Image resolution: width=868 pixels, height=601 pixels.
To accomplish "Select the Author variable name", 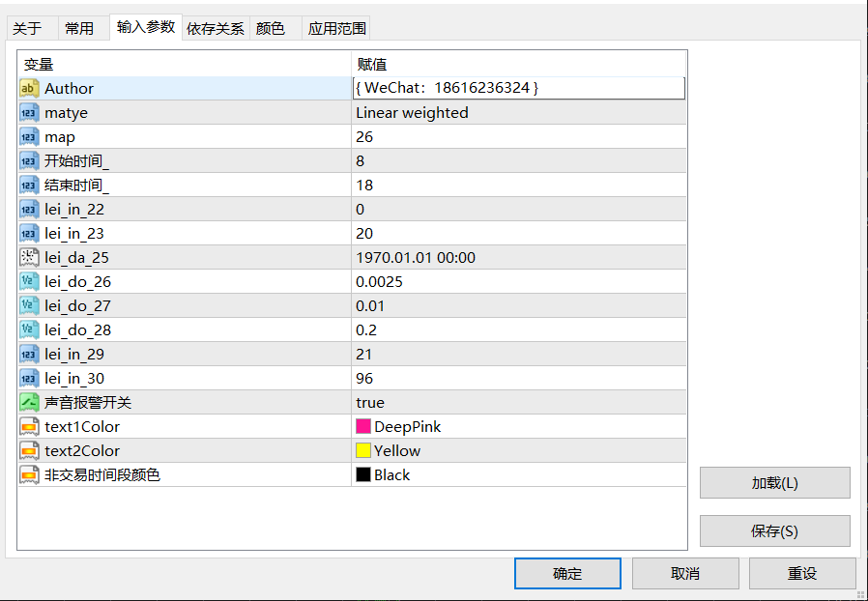I will tap(70, 89).
